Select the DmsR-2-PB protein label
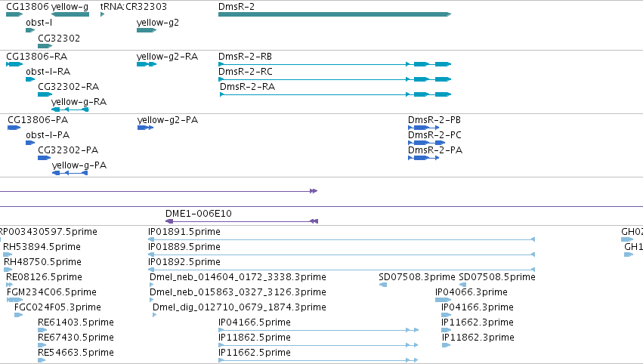 [x=434, y=120]
